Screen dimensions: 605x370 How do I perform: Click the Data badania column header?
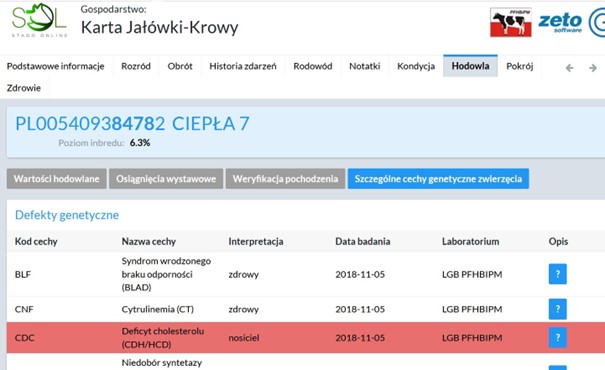coord(363,242)
